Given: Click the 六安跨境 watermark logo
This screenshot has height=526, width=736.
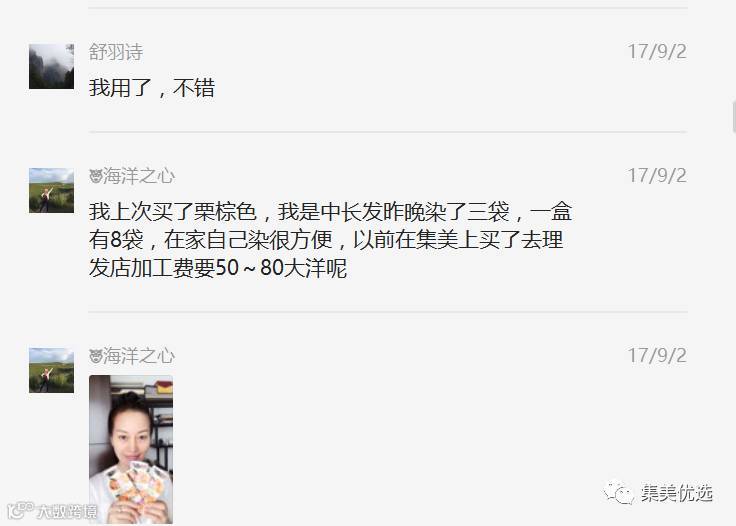Looking at the screenshot, I should click(52, 511).
